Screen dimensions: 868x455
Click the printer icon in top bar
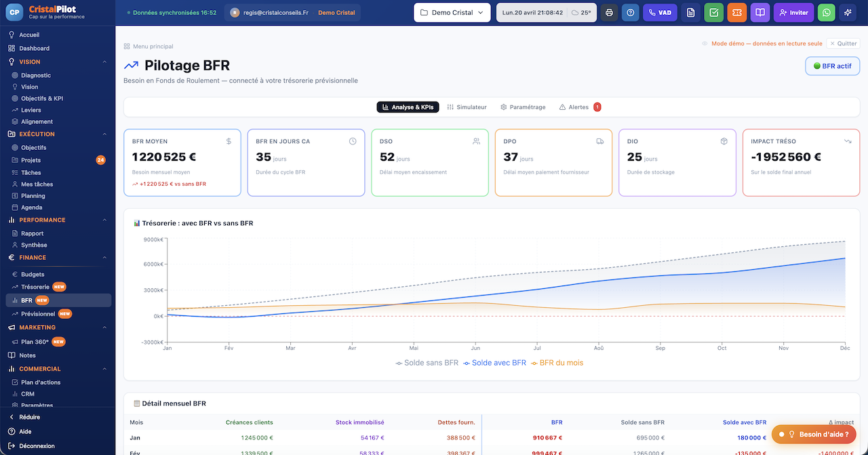pyautogui.click(x=609, y=12)
